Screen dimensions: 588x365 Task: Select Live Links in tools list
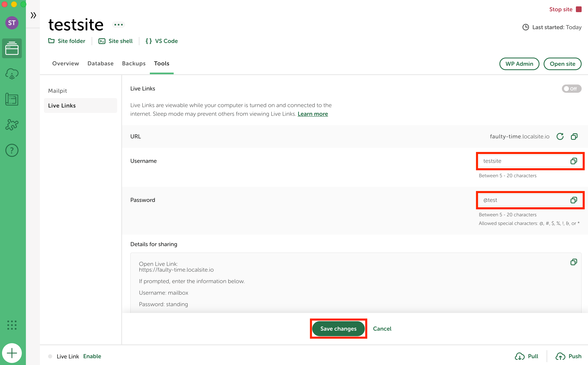(x=80, y=105)
